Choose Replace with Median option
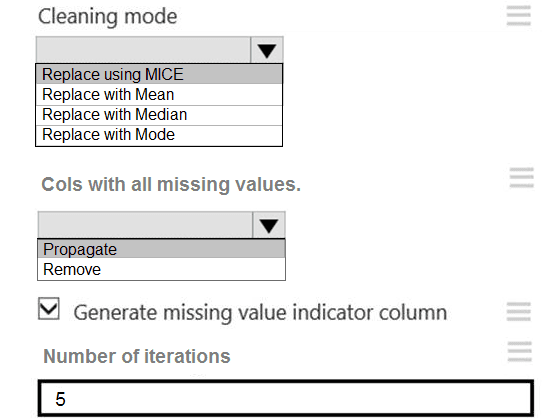 [x=159, y=115]
